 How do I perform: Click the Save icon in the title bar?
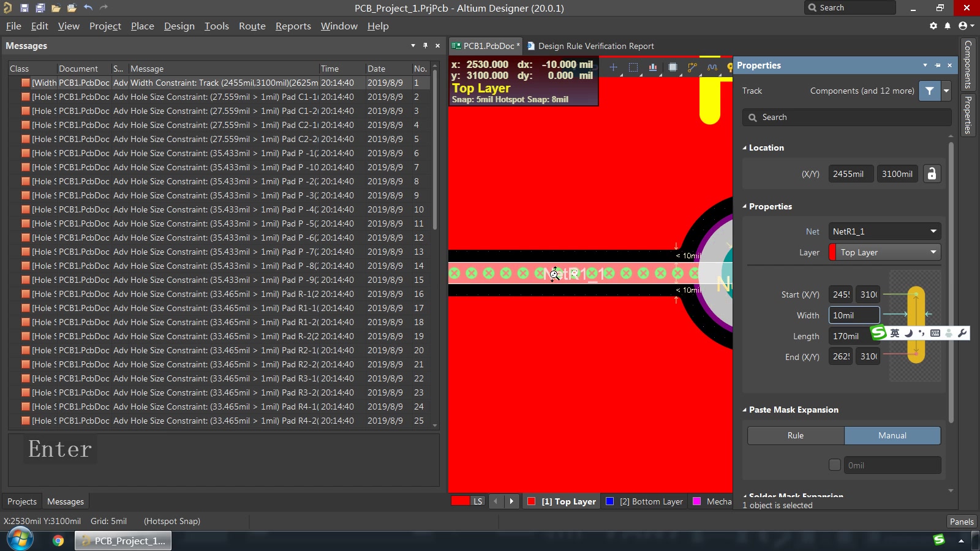[24, 8]
